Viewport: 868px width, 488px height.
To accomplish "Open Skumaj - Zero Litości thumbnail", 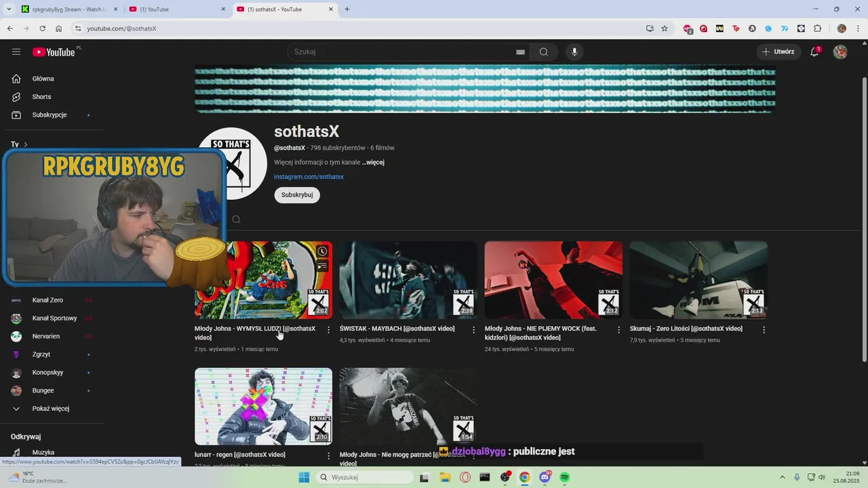I will 698,280.
